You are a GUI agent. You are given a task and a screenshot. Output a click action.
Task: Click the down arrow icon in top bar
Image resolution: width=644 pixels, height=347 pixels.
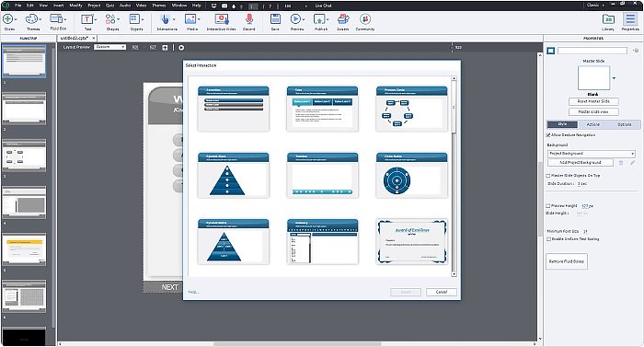tap(234, 6)
